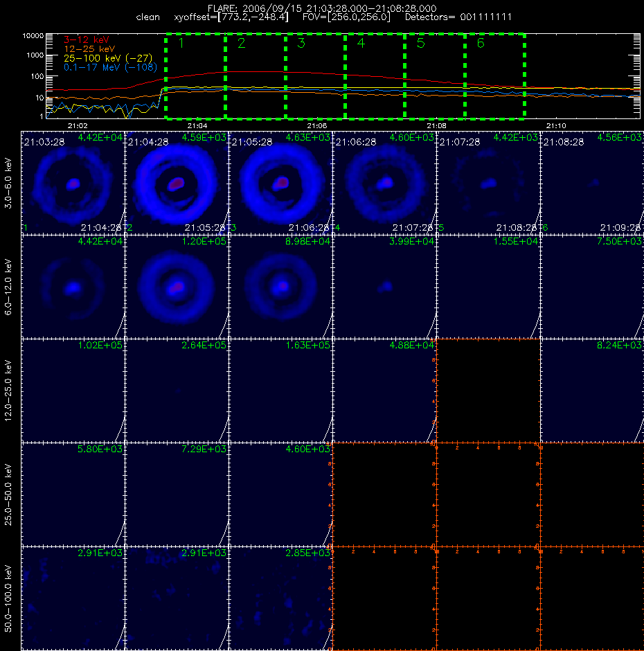This screenshot has width=644, height=651.
Task: Click the blue '0.1-17 MeV (-108)' legend entry
Action: [110, 67]
